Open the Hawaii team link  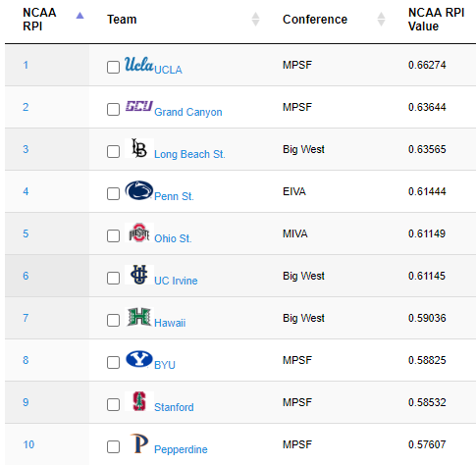click(x=170, y=323)
